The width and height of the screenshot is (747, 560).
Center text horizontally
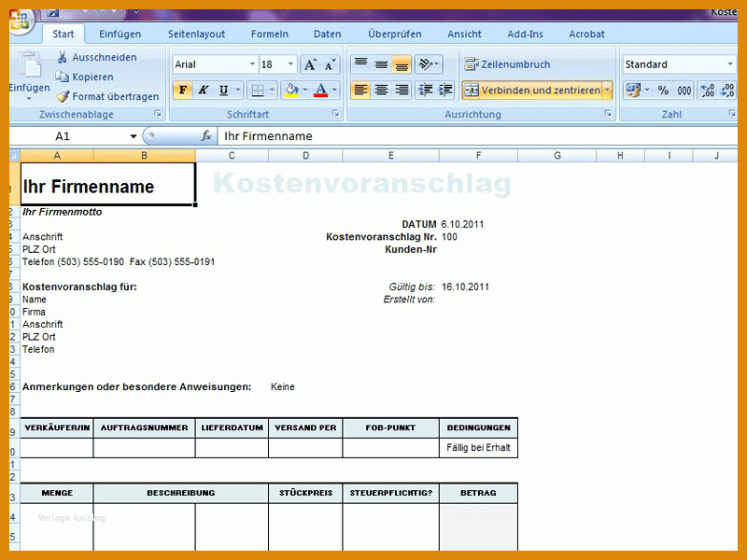381,90
